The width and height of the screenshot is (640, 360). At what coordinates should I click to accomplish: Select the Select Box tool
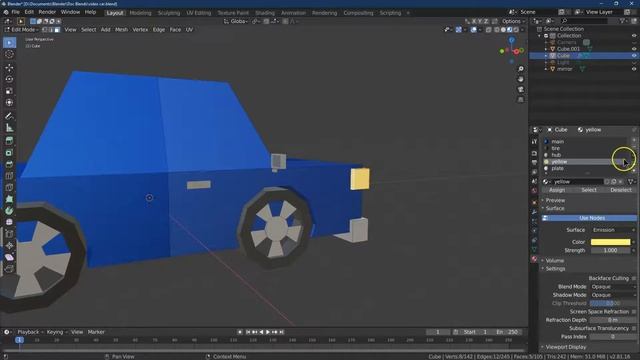(9, 42)
